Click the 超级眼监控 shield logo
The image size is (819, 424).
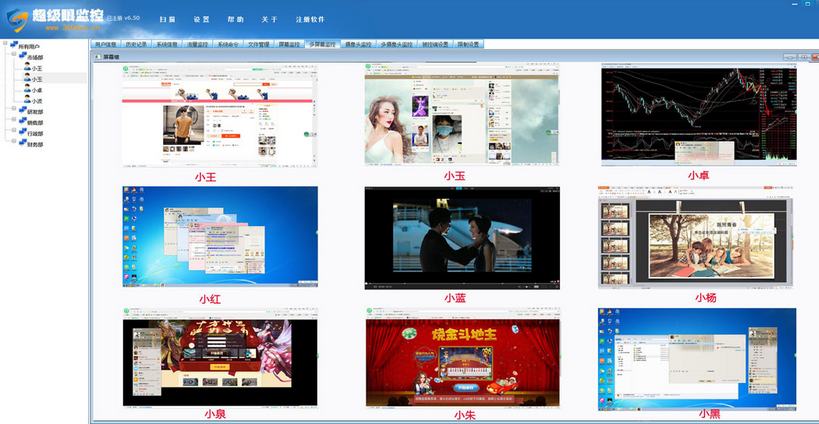tap(17, 20)
